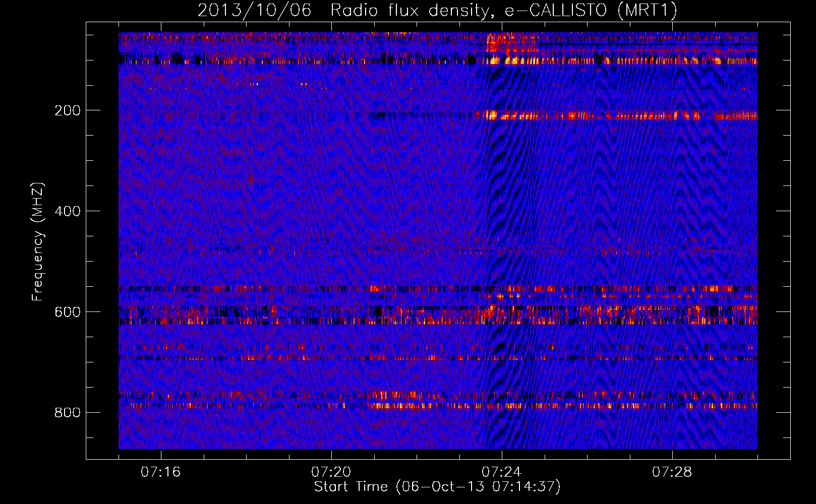Click the 800 frequency tick label
Screen dimensions: 816x504
[x=68, y=413]
